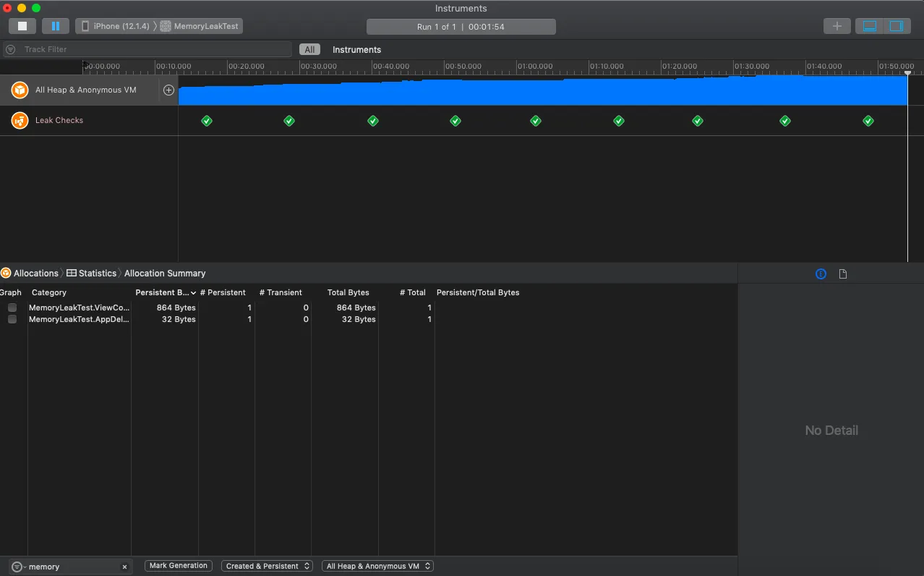Toggle the right inspector pane view button
The height and width of the screenshot is (576, 924).
[x=897, y=26]
